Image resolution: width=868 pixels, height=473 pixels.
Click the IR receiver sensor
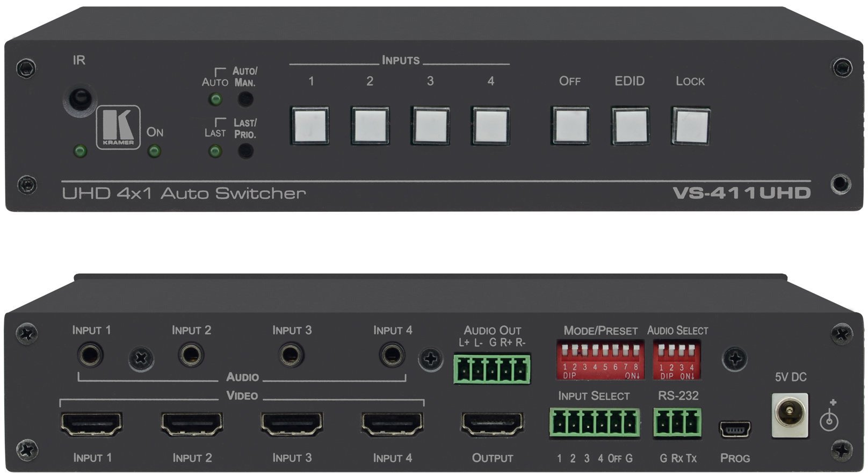[x=79, y=99]
